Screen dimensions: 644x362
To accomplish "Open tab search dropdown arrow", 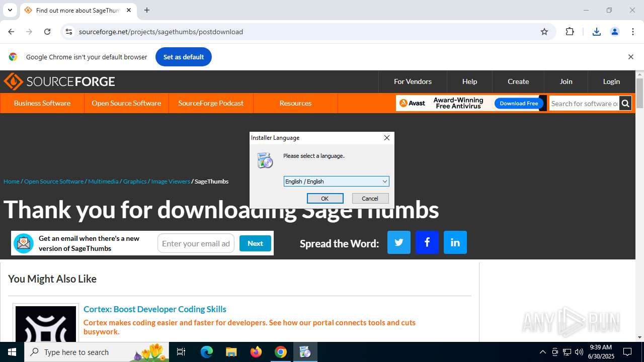I will (x=10, y=10).
